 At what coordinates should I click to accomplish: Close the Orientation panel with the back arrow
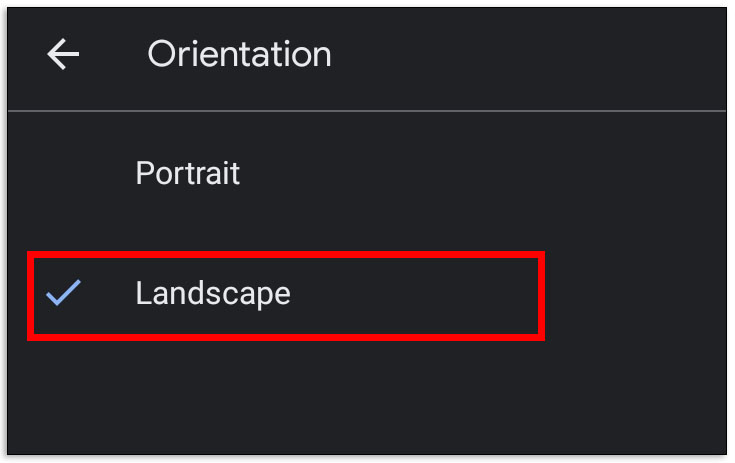tap(63, 54)
